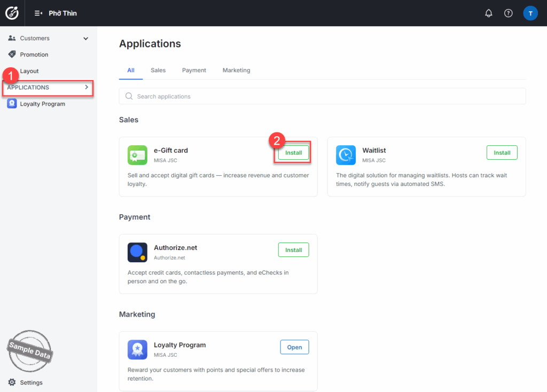
Task: Switch to the Payment tab
Action: (x=194, y=70)
